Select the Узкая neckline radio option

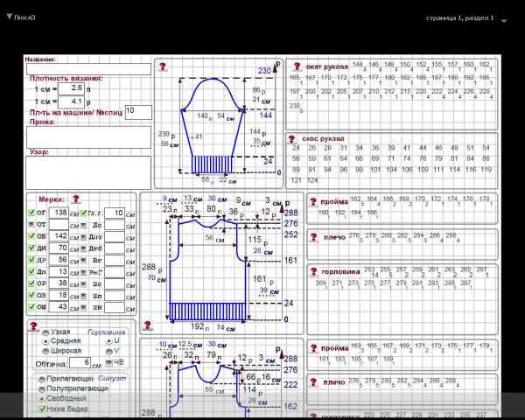point(45,332)
